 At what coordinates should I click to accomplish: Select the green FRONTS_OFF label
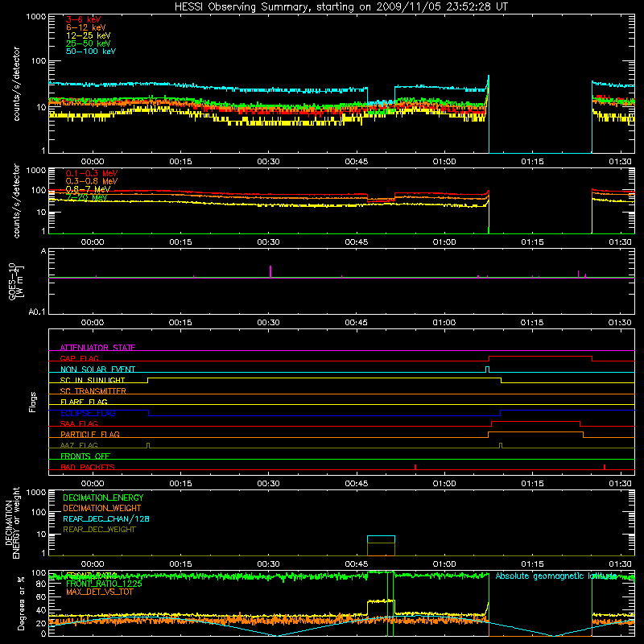pos(85,456)
